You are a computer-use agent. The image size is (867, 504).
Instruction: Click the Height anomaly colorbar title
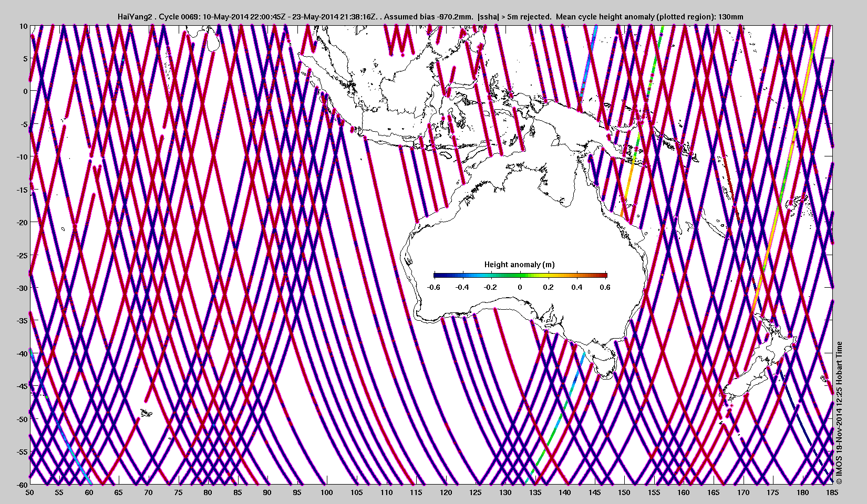coord(519,265)
